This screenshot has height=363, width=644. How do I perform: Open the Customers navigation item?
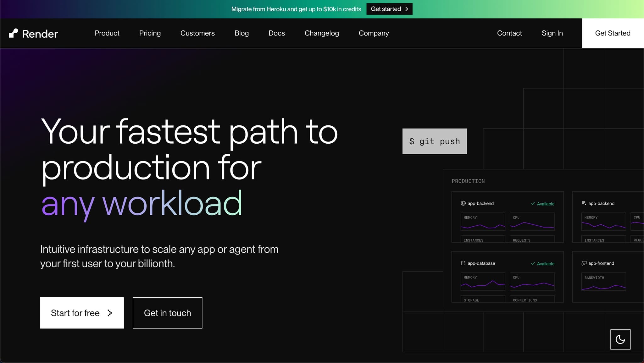coord(197,33)
